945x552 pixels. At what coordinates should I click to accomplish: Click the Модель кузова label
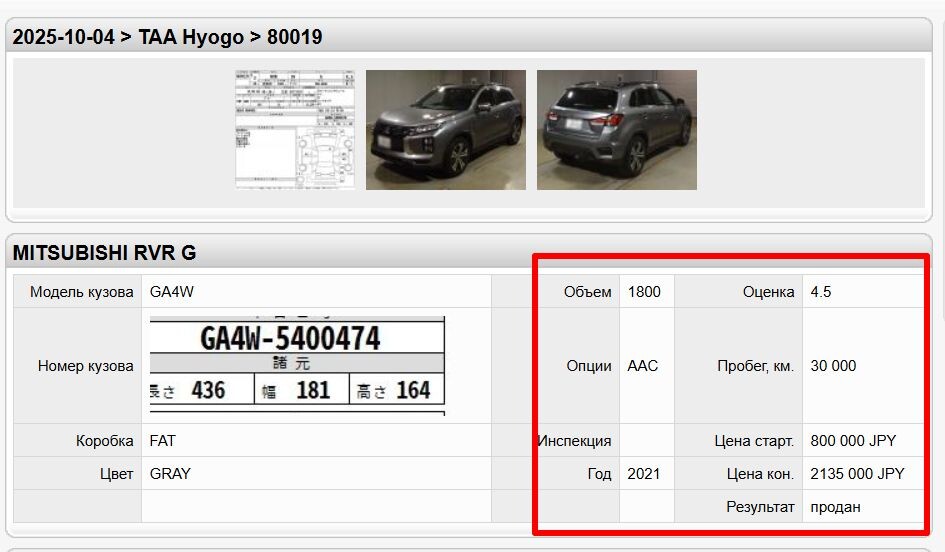click(81, 292)
